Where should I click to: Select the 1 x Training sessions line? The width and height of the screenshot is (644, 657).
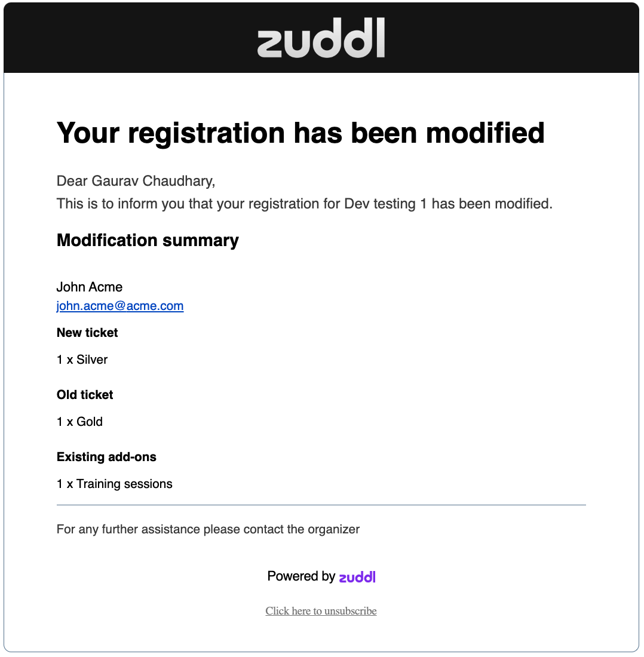115,484
